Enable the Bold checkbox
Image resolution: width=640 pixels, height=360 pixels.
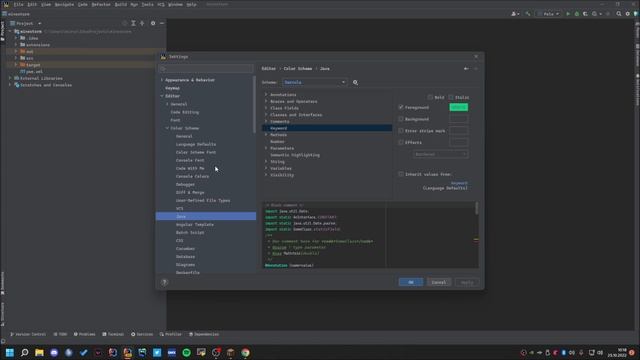tap(430, 97)
